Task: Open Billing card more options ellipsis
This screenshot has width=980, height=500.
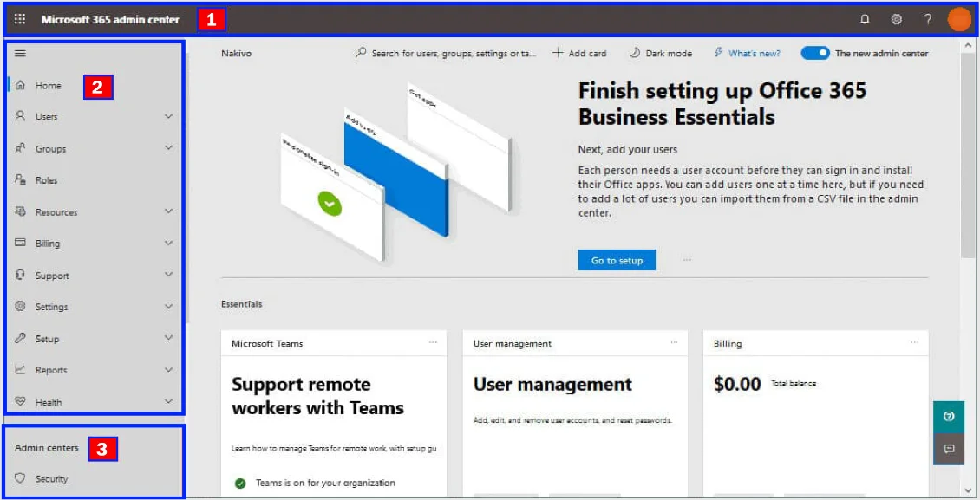Action: point(915,342)
